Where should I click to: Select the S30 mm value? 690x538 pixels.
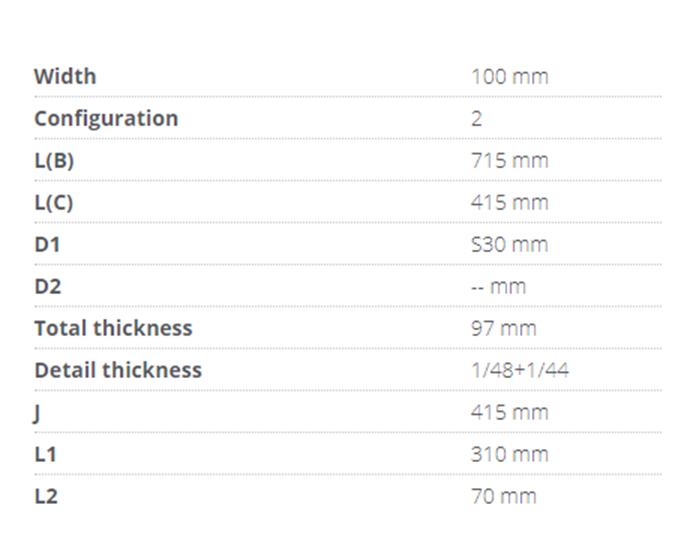click(x=509, y=244)
